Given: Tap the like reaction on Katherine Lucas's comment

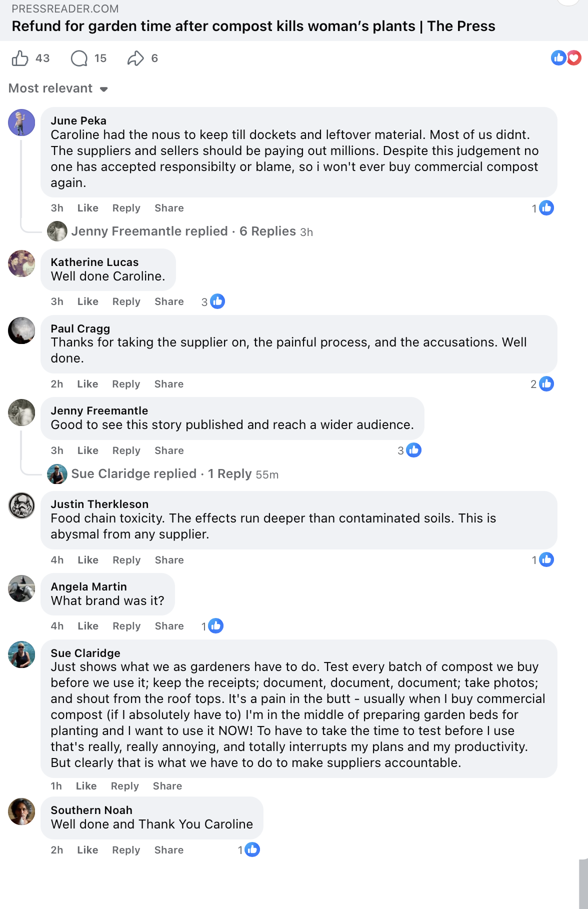Looking at the screenshot, I should pyautogui.click(x=217, y=301).
